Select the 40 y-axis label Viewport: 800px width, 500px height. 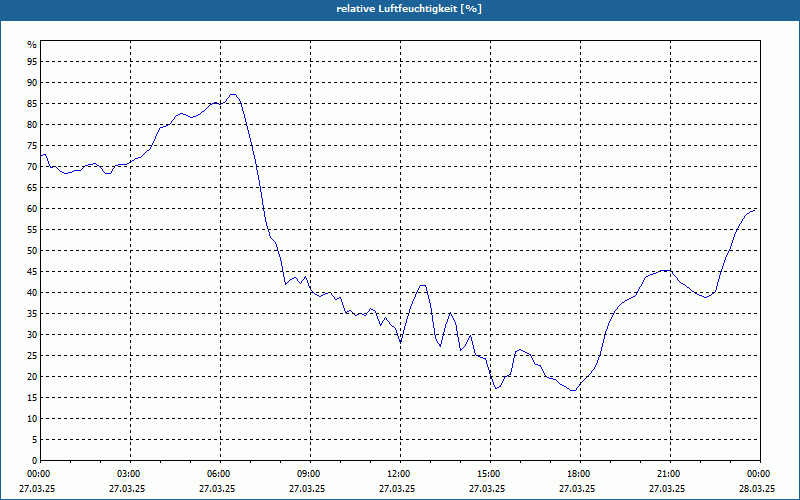pyautogui.click(x=32, y=293)
